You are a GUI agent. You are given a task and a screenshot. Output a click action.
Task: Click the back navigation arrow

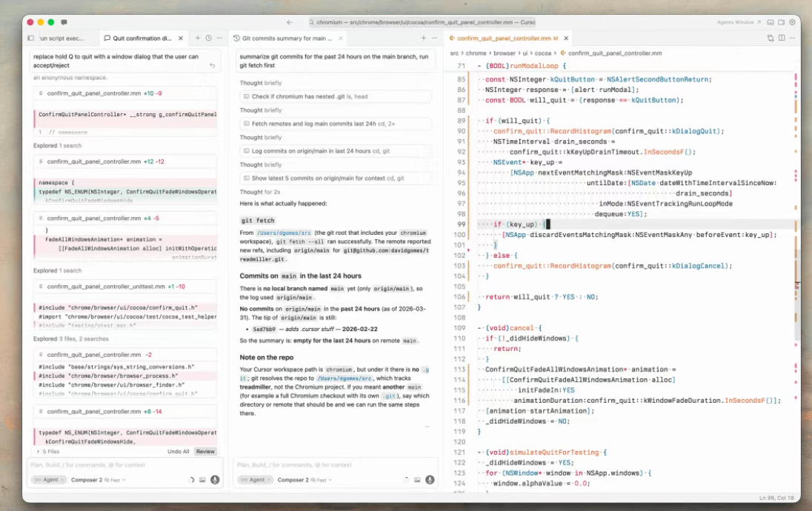(x=290, y=22)
